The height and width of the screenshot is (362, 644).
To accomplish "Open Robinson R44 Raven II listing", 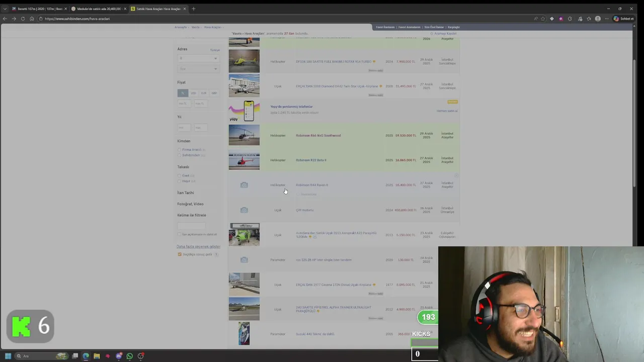I will 311,185.
